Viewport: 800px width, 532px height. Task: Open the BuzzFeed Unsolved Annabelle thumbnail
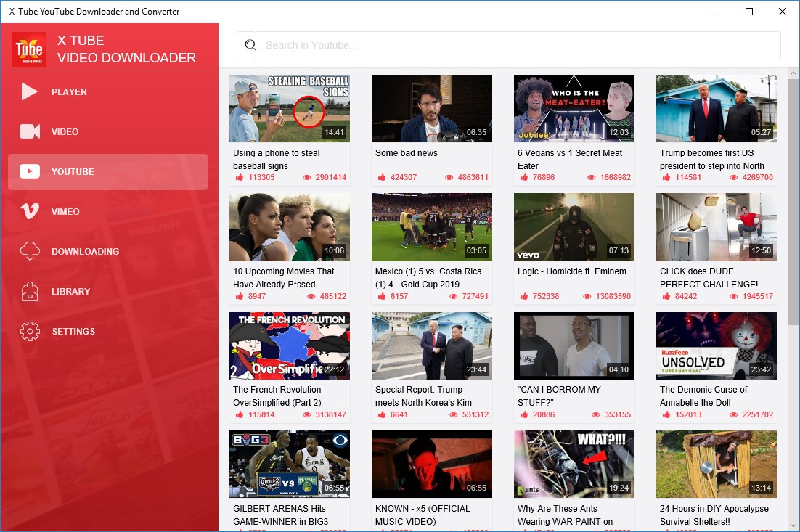pos(717,345)
